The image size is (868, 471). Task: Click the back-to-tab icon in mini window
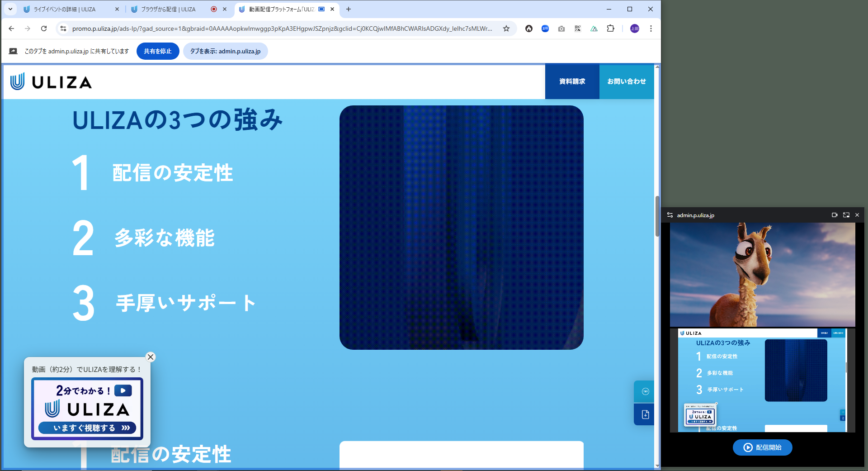(x=846, y=215)
